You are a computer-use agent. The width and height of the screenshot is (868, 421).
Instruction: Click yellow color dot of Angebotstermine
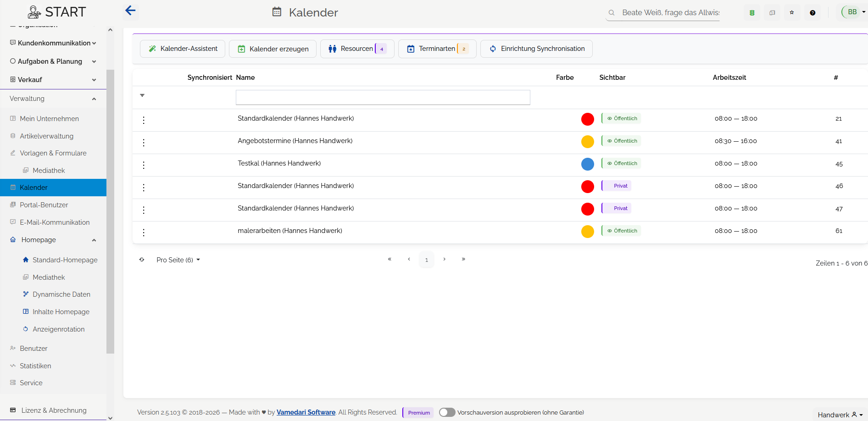pos(588,142)
